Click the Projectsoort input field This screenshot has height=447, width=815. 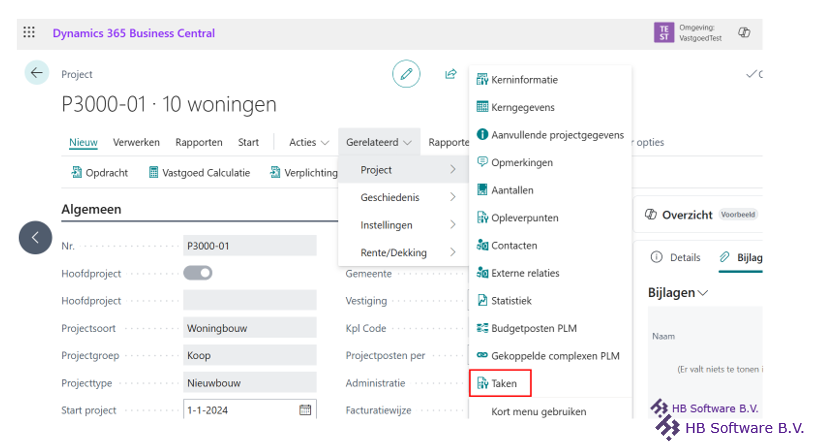point(249,328)
